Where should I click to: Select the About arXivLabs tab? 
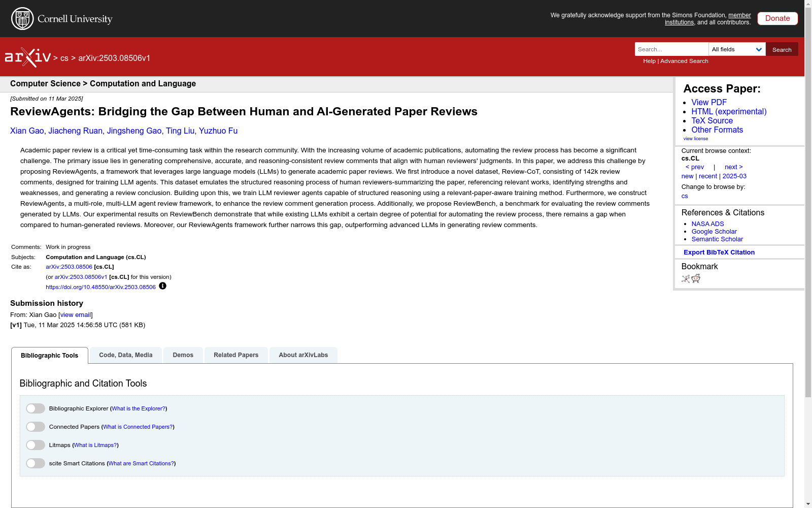coord(303,355)
